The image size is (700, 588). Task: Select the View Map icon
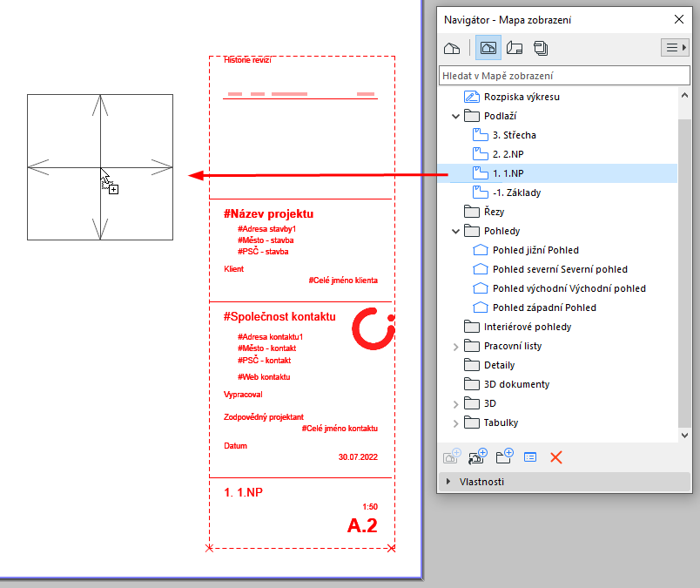tap(488, 48)
